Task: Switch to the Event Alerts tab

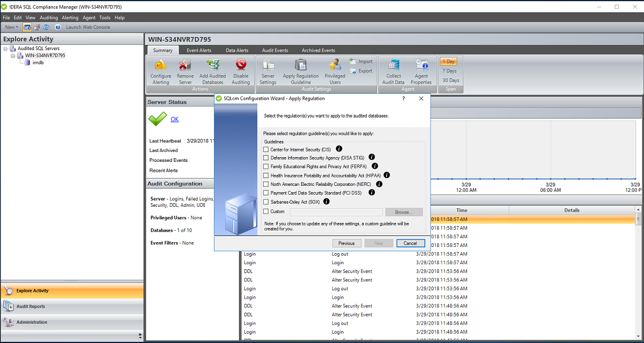Action: [199, 51]
